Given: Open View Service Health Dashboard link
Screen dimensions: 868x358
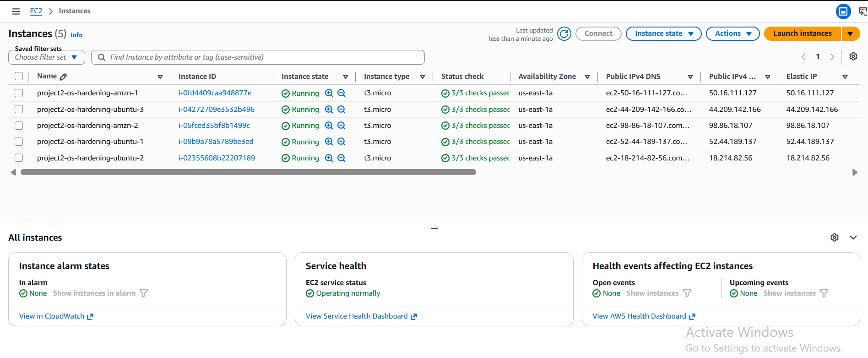Looking at the screenshot, I should (x=361, y=316).
